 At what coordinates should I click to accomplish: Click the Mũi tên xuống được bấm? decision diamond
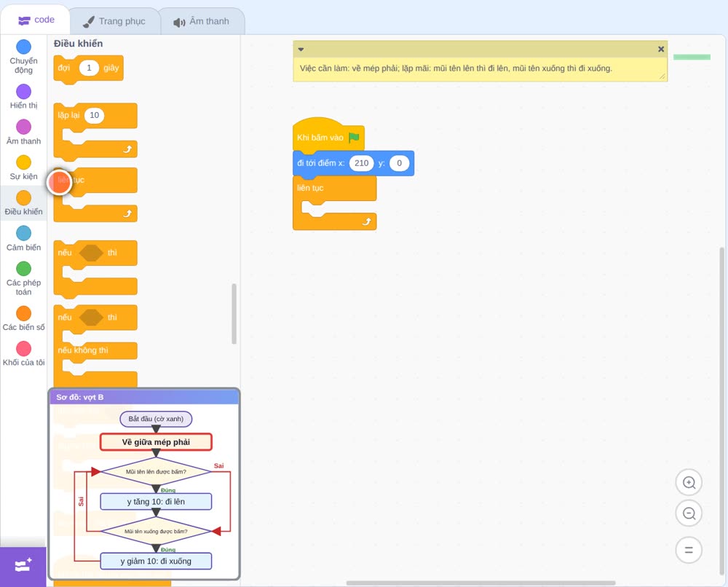click(156, 531)
